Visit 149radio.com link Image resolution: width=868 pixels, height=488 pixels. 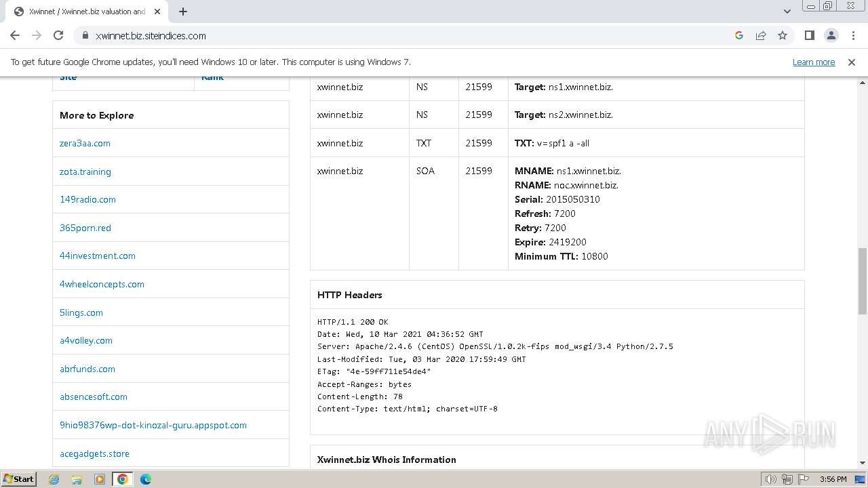click(87, 199)
